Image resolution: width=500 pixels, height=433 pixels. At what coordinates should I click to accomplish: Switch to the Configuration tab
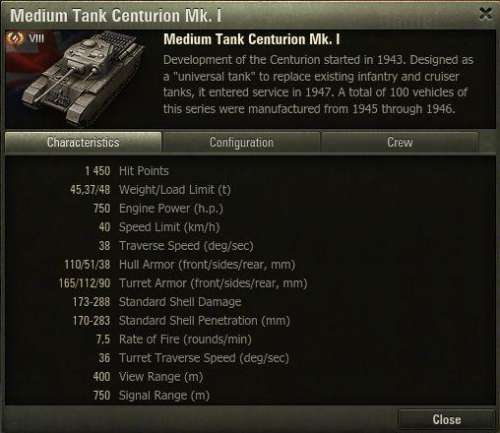pos(241,143)
